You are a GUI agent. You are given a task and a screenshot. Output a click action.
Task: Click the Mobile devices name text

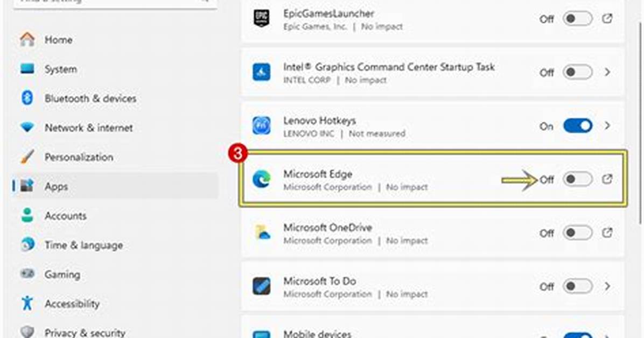[x=317, y=334]
